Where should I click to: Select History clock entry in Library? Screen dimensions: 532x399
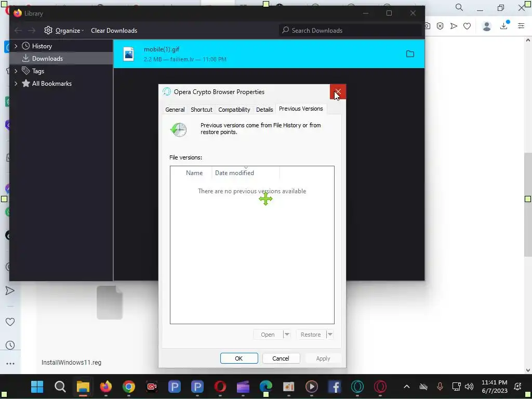37,46
